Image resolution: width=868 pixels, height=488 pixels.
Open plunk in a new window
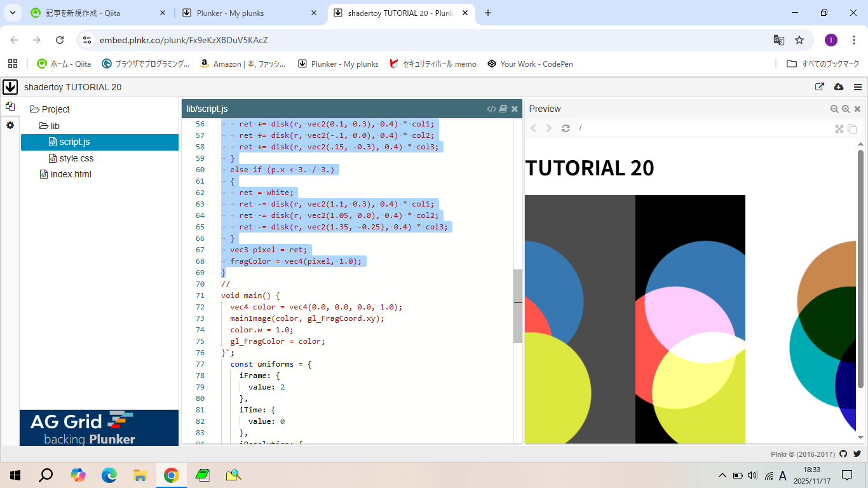tap(820, 87)
